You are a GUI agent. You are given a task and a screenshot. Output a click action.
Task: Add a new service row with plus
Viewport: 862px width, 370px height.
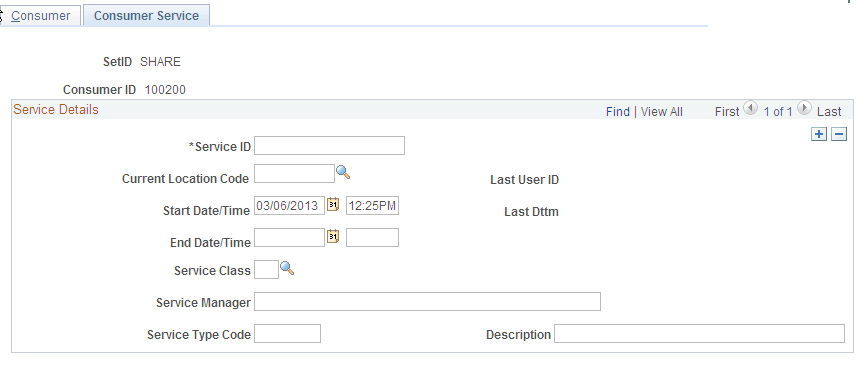819,134
